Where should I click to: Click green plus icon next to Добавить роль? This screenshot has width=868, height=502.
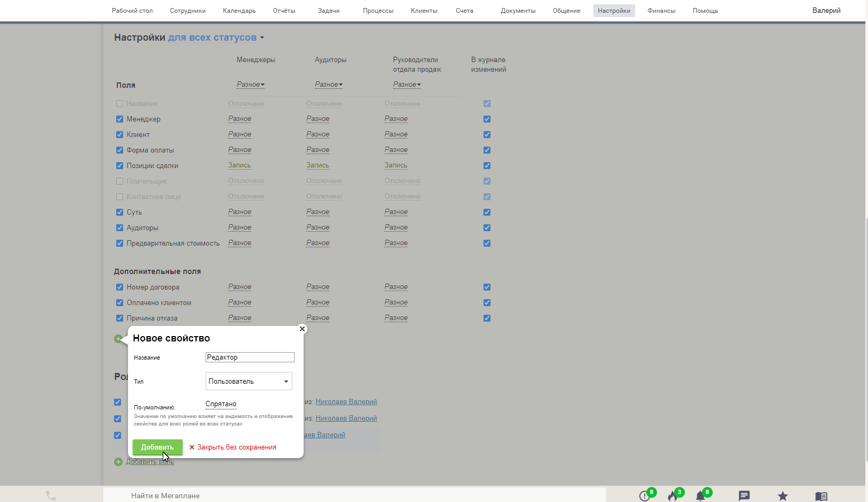coord(118,462)
